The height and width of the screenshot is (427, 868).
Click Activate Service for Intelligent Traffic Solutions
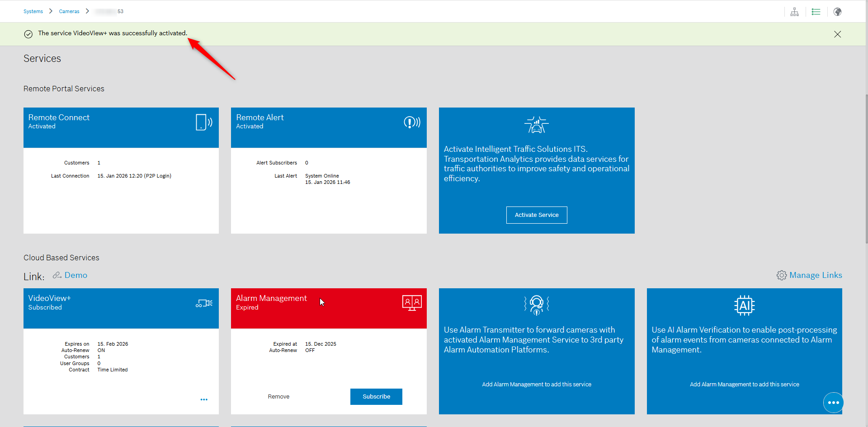click(x=537, y=215)
